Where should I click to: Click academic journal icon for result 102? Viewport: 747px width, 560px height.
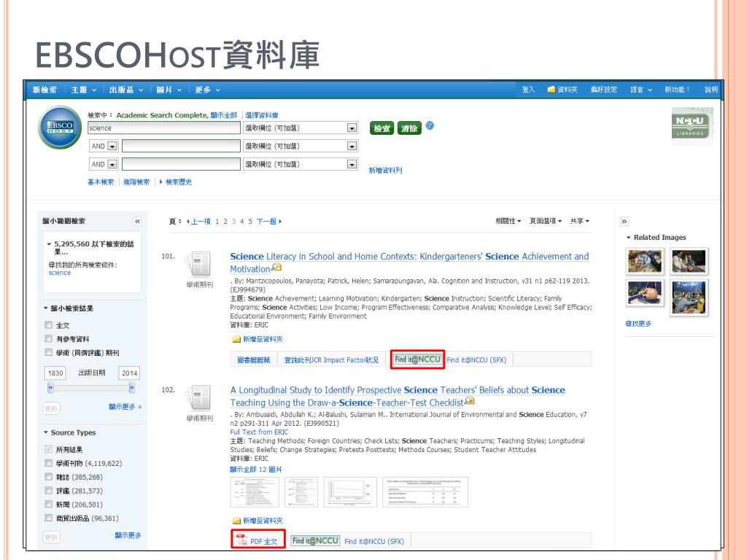coord(198,398)
